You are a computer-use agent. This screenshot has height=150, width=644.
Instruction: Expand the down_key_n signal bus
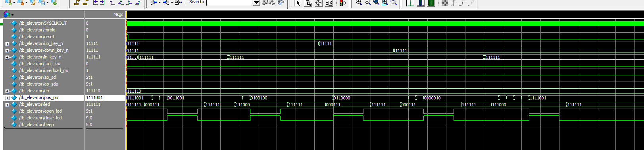click(x=7, y=51)
